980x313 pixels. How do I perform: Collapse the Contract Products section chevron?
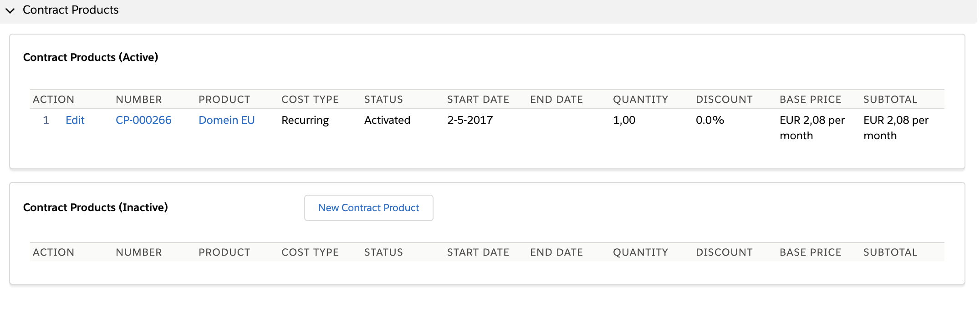pyautogui.click(x=10, y=10)
